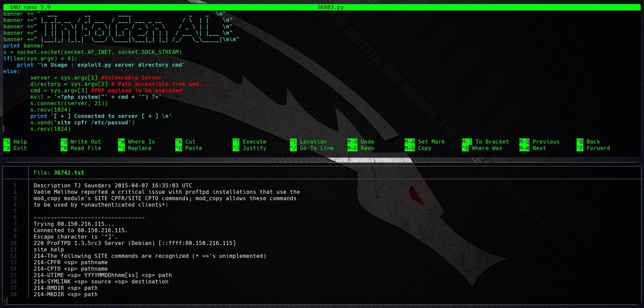Click the 'Connected to 80.150.216.115.' line
The height and width of the screenshot is (308, 644).
[x=81, y=230]
